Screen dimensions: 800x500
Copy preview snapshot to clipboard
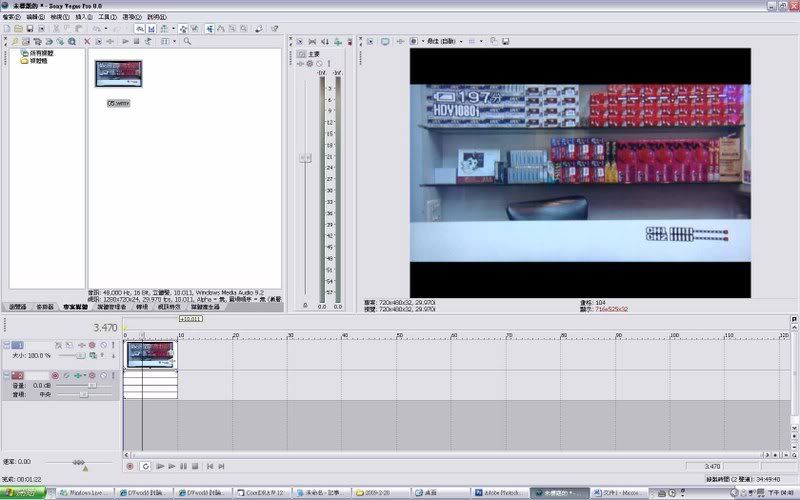tap(493, 41)
